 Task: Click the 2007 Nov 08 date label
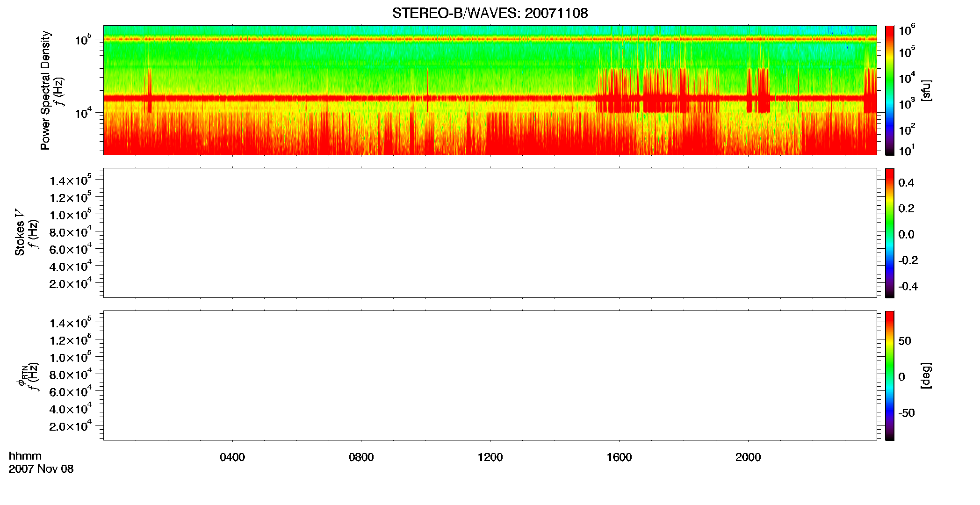coord(41,469)
